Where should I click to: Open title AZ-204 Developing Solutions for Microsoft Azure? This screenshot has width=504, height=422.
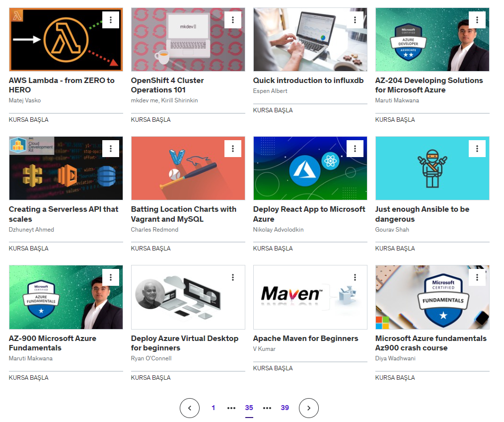pos(429,85)
